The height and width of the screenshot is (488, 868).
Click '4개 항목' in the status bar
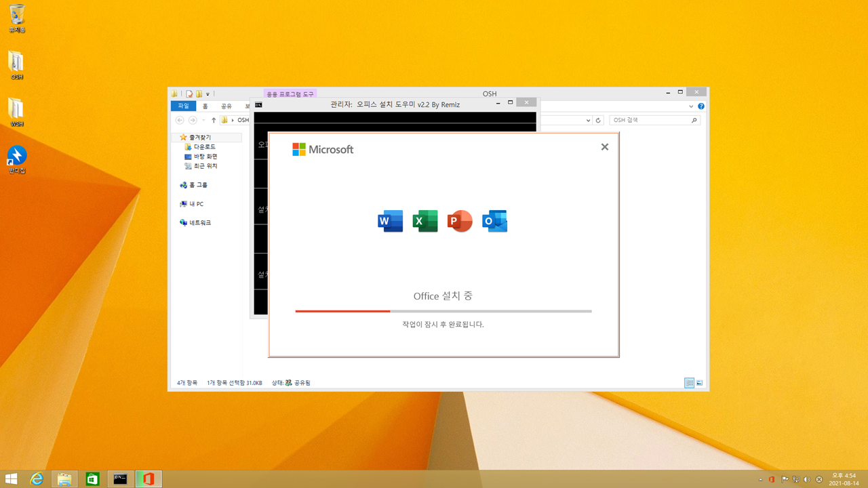pyautogui.click(x=187, y=383)
